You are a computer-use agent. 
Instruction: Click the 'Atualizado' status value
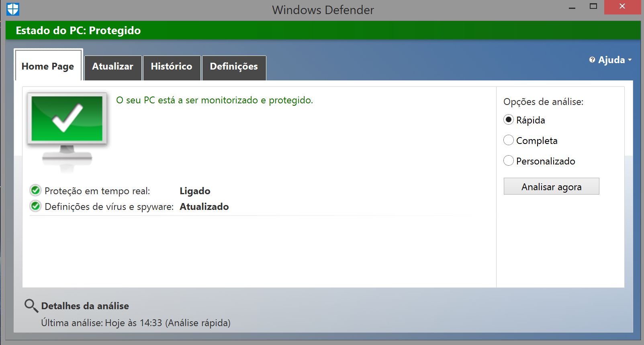pos(204,207)
